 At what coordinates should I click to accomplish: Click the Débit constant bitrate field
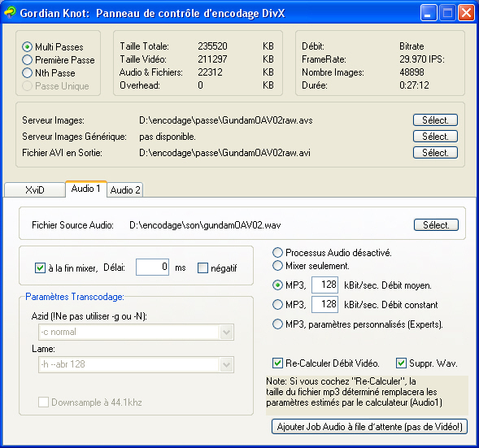coord(324,304)
